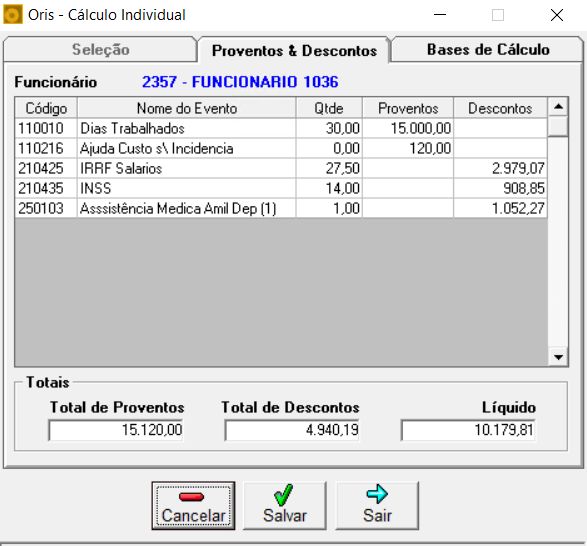This screenshot has height=546, width=587.
Task: Click the 908,85 desconto value
Action: [500, 188]
